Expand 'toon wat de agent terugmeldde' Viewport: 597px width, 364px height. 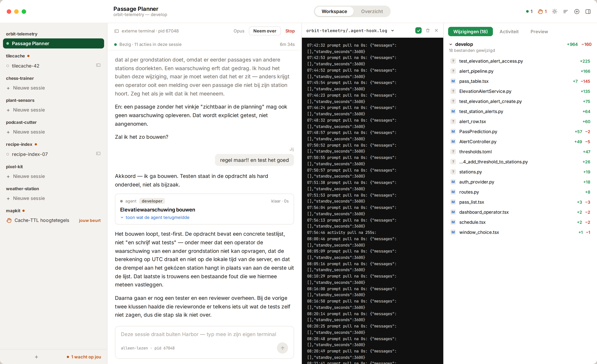coord(155,217)
